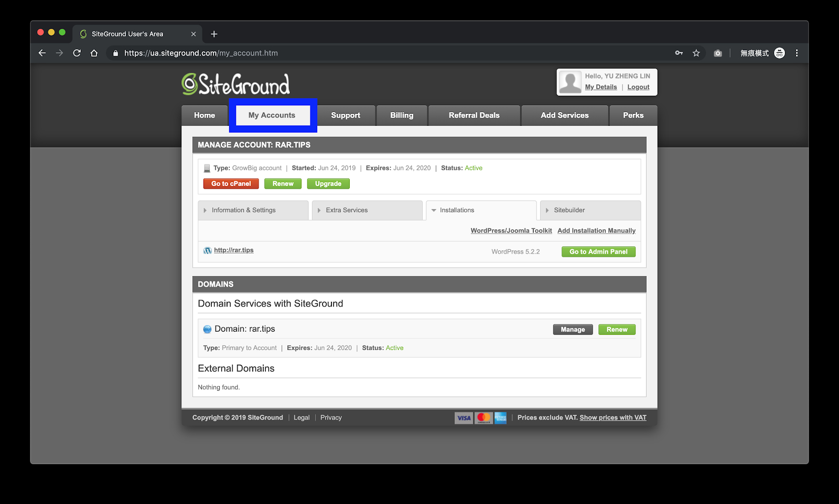
Task: Expand the Sitebuilder section
Action: [x=590, y=210]
